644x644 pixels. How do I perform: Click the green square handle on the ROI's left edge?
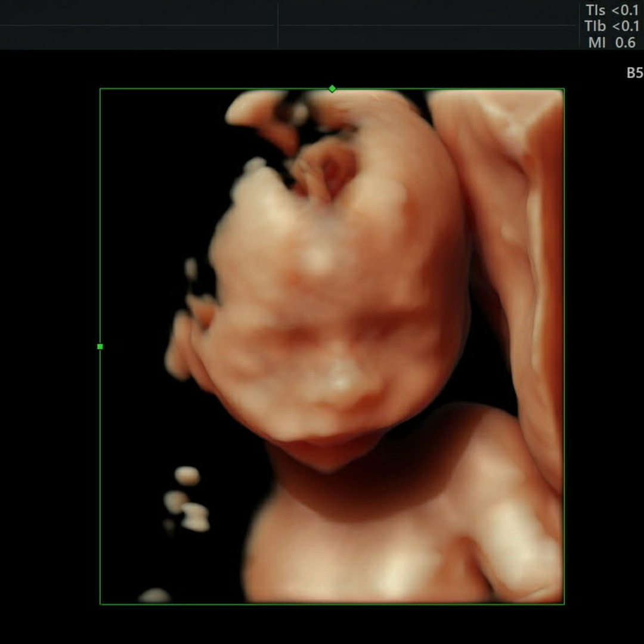pyautogui.click(x=100, y=346)
